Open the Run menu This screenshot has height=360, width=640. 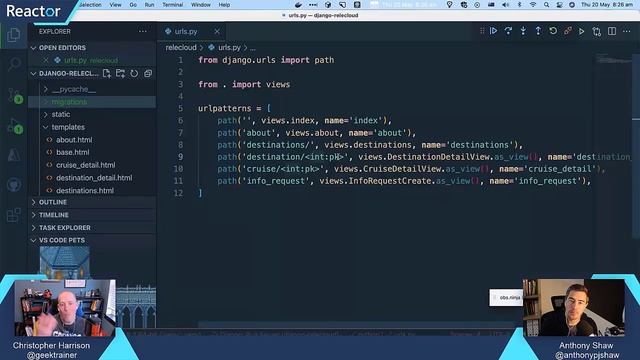point(149,5)
